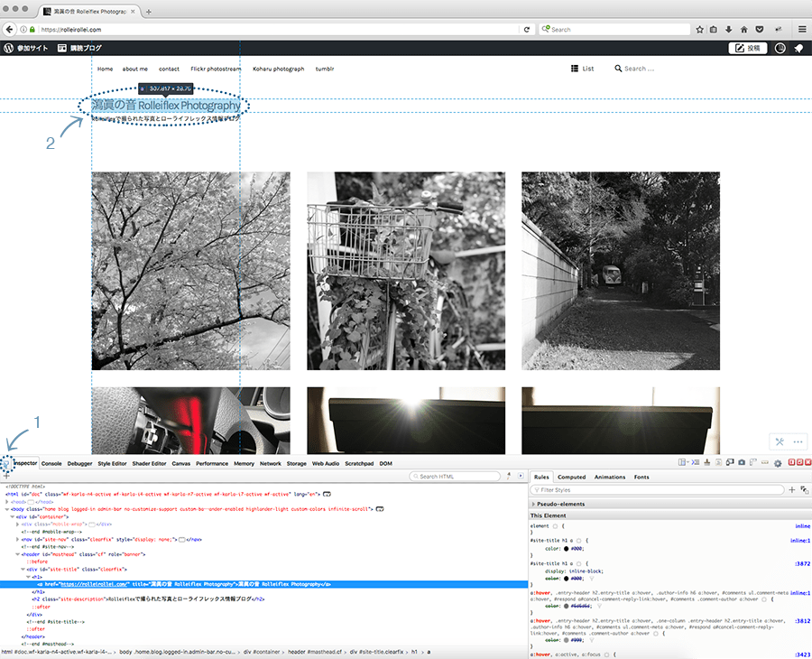This screenshot has width=812, height=659.
Task: Bookmark this page with the star icon
Action: 700,29
